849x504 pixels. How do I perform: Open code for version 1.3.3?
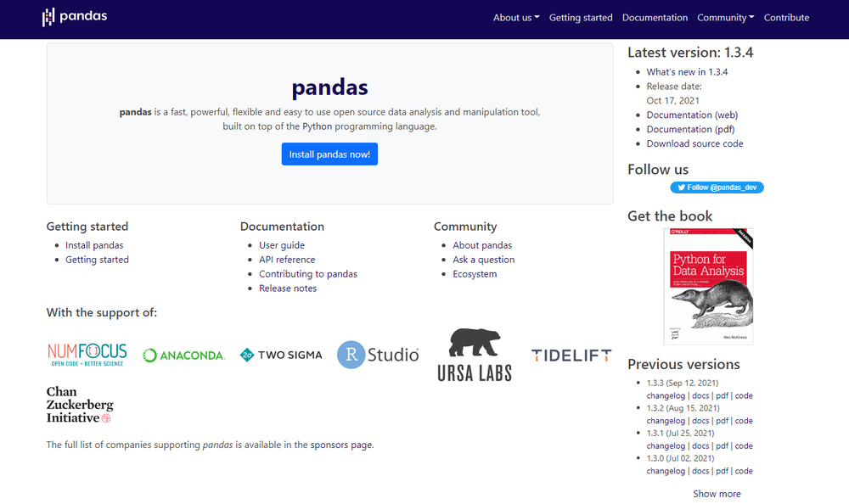744,395
